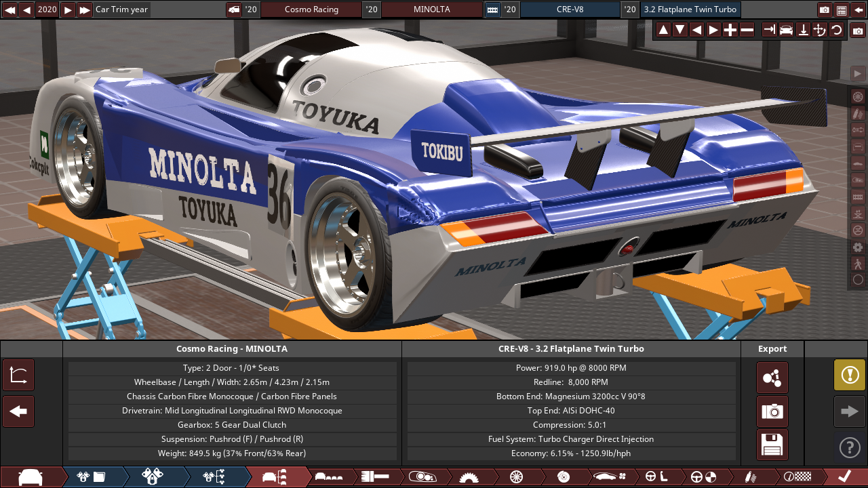Open graphics settings gear in sidebar

click(858, 247)
